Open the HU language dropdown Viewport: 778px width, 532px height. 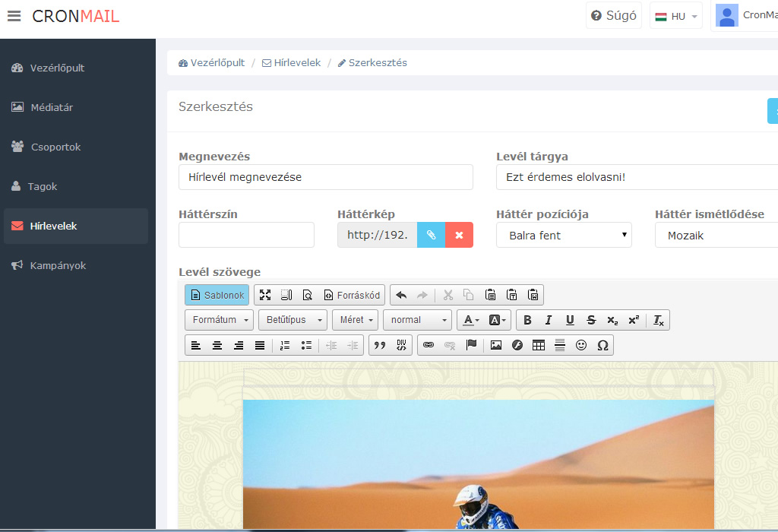pyautogui.click(x=676, y=16)
